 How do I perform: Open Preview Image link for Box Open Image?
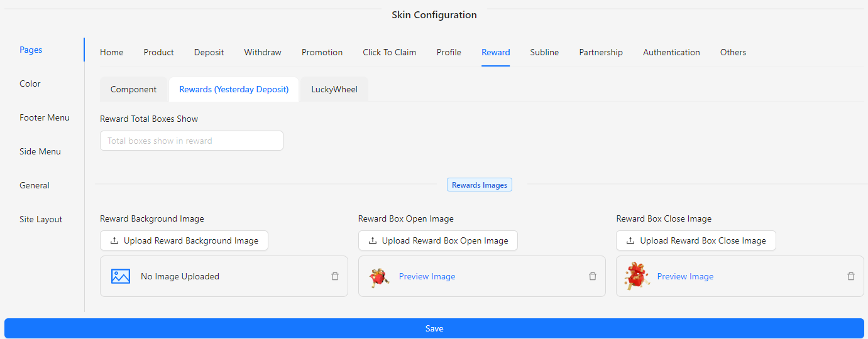[x=427, y=276]
